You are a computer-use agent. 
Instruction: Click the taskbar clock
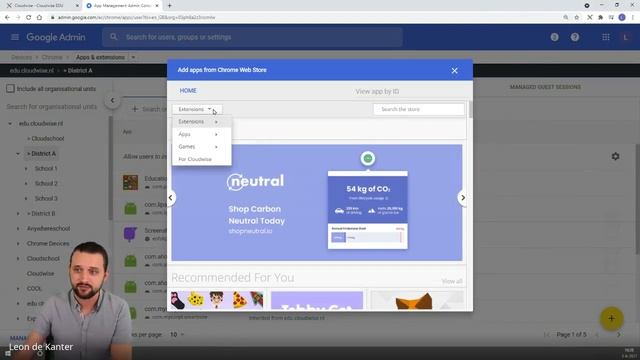[629, 353]
